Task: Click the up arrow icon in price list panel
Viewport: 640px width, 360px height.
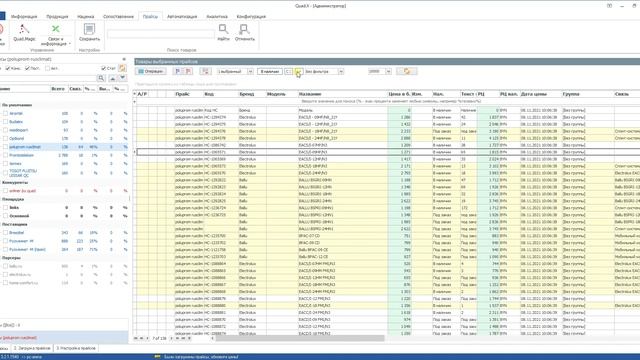Action: (x=112, y=78)
